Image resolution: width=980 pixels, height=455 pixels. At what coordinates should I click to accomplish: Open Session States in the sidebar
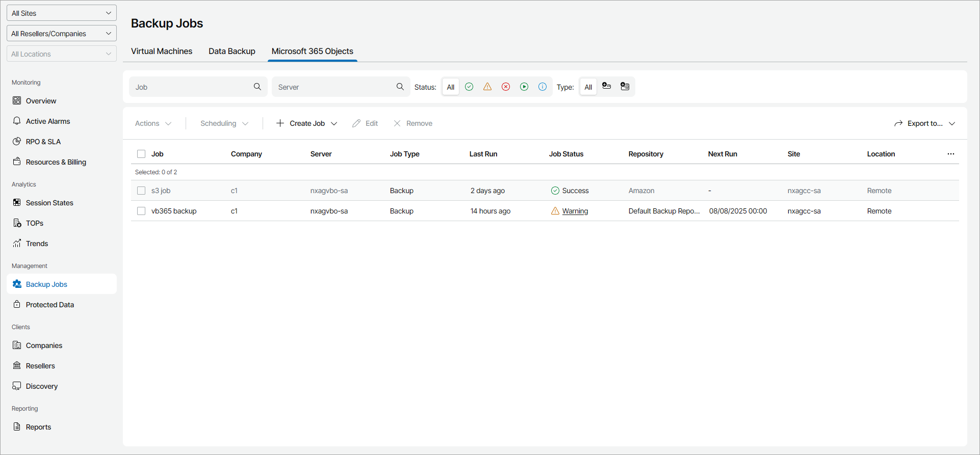(x=62, y=202)
